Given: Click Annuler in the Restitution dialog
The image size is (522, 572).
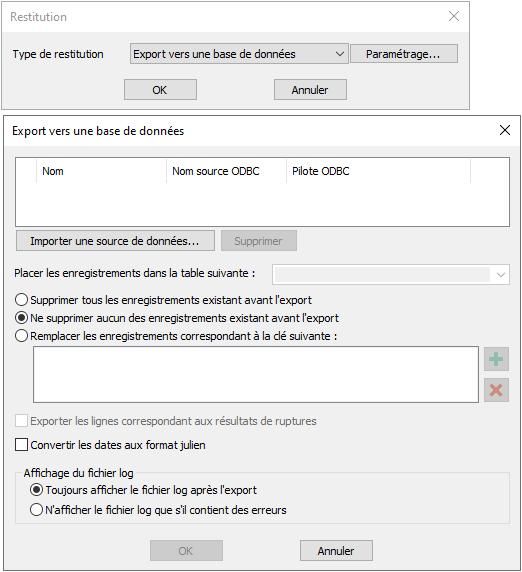Looking at the screenshot, I should pos(310,90).
